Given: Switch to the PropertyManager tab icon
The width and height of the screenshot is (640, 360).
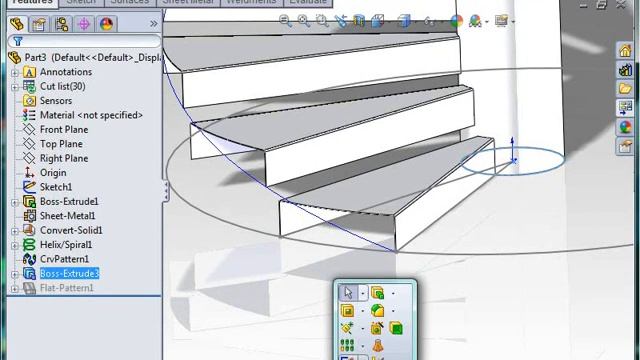Looking at the screenshot, I should click(x=39, y=24).
